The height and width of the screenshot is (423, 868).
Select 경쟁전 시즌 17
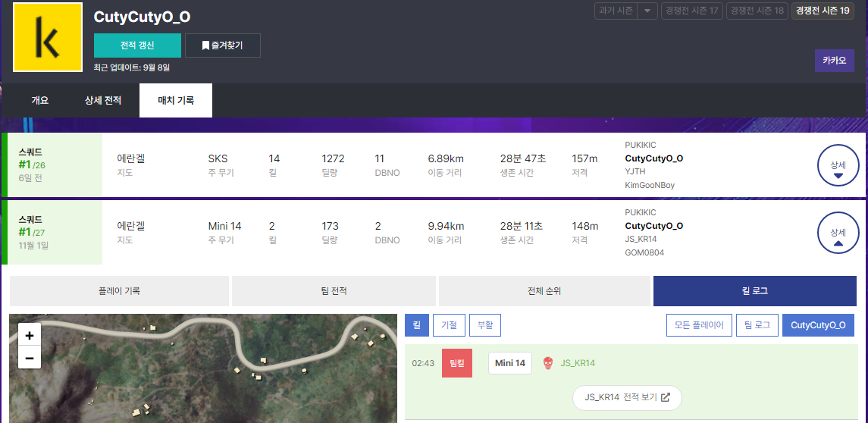click(x=691, y=11)
